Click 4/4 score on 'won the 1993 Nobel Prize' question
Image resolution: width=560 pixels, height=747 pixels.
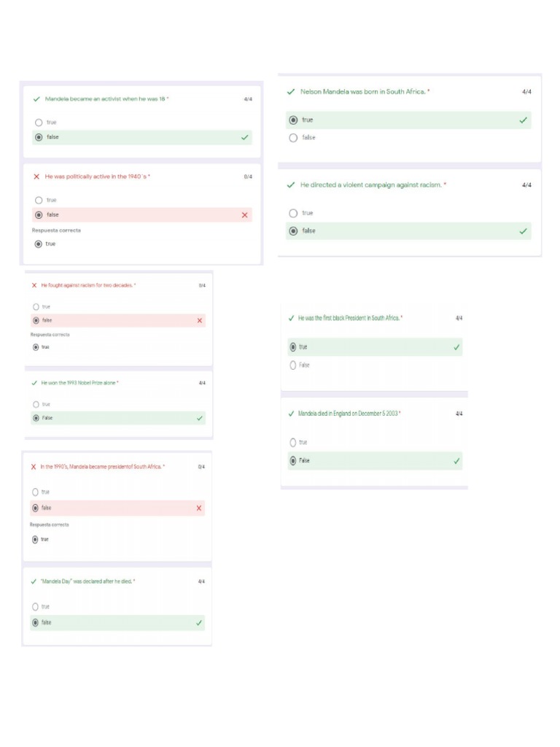tap(202, 383)
